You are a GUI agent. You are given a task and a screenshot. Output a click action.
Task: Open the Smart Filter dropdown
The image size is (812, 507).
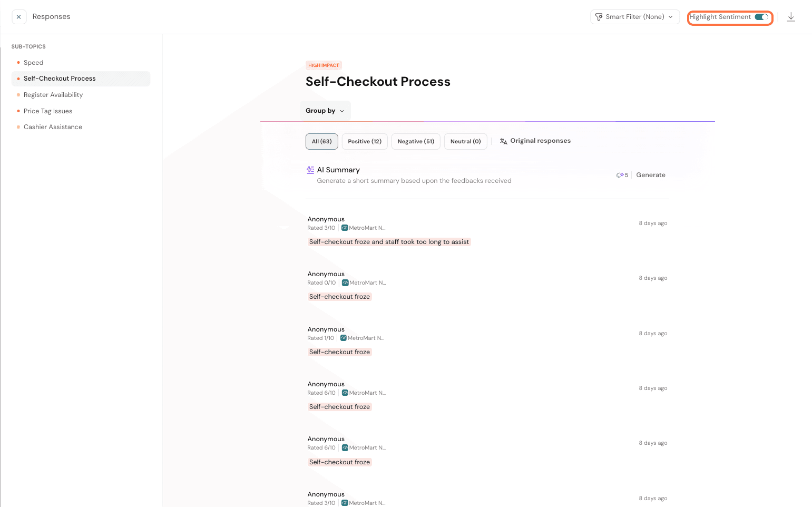[634, 17]
